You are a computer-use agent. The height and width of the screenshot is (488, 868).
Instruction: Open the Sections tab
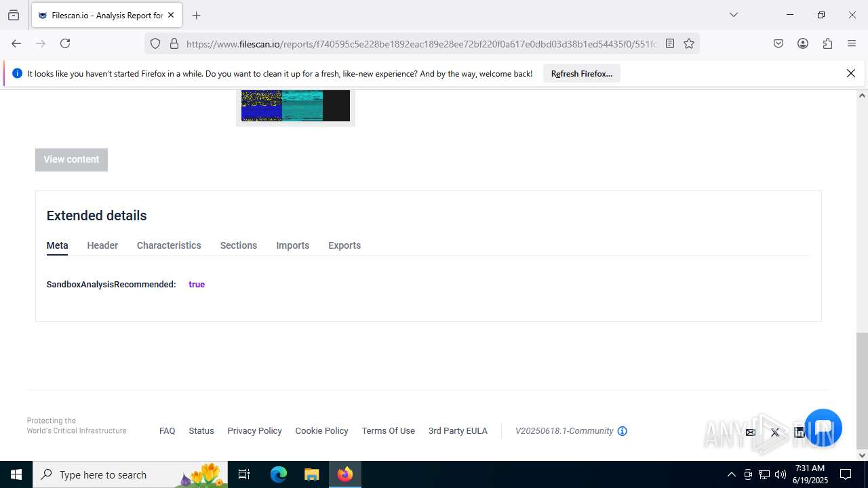[x=239, y=245]
